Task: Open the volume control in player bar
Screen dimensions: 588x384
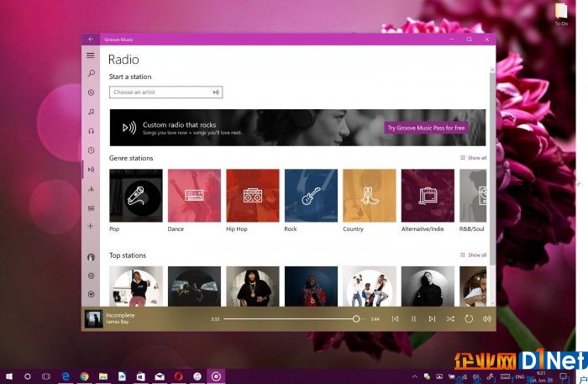Action: [x=486, y=318]
